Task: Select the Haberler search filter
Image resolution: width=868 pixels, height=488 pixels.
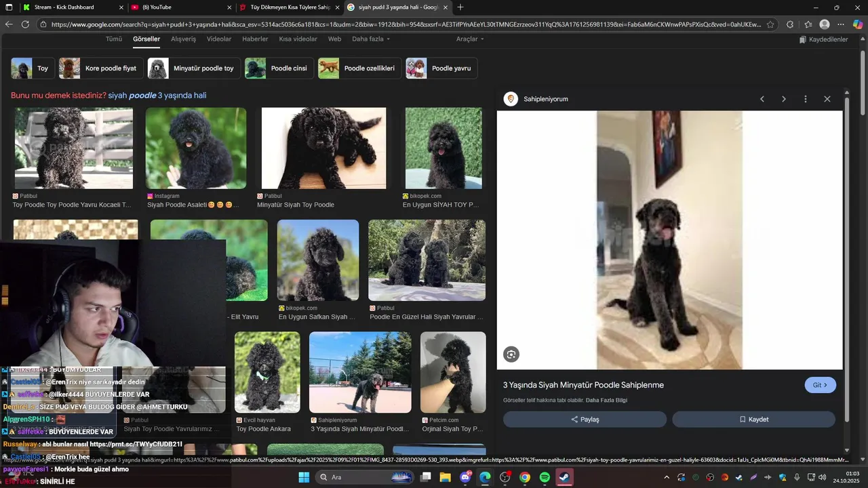Action: (x=255, y=39)
